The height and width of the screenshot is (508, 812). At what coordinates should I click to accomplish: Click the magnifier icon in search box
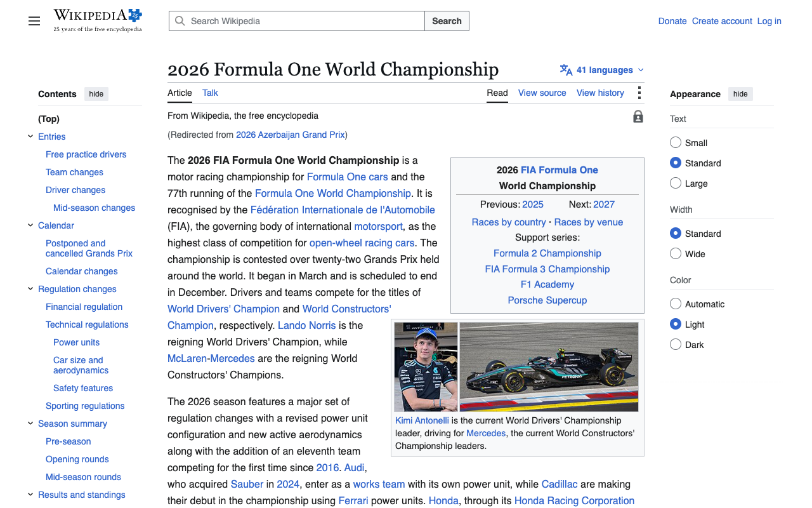click(x=180, y=21)
